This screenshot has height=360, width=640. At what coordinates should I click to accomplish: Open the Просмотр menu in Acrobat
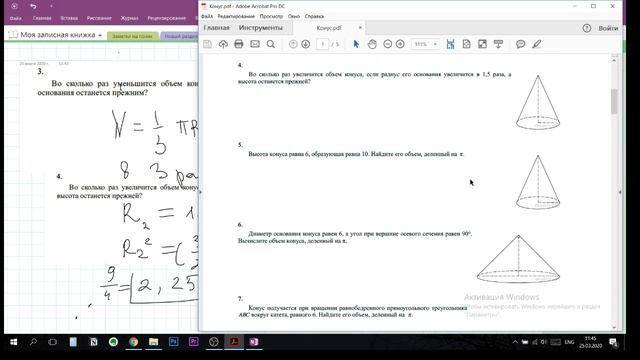pos(271,16)
